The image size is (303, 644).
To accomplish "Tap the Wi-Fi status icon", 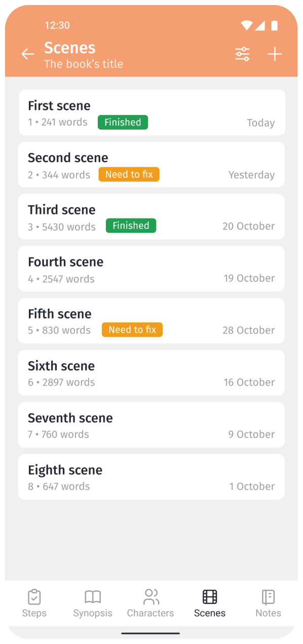I will [247, 25].
